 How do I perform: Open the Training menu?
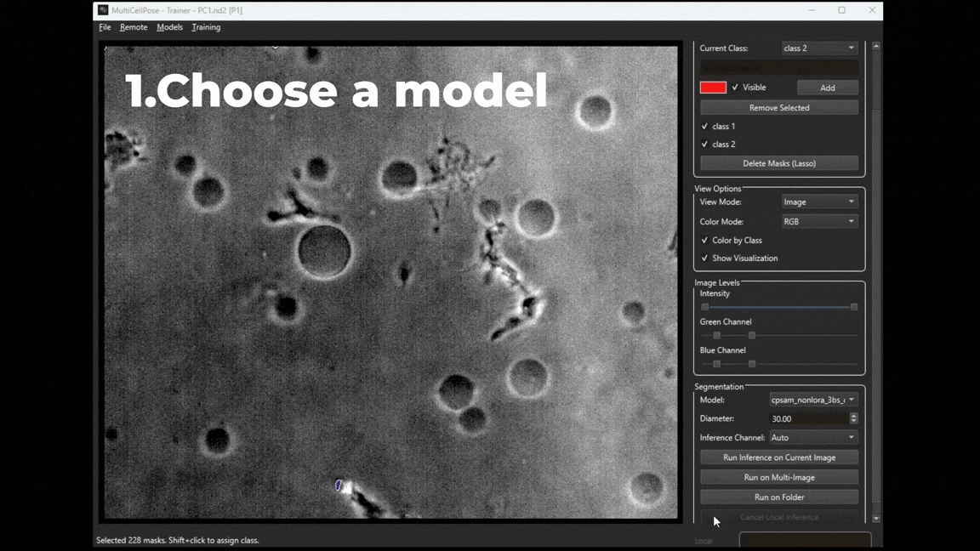206,27
